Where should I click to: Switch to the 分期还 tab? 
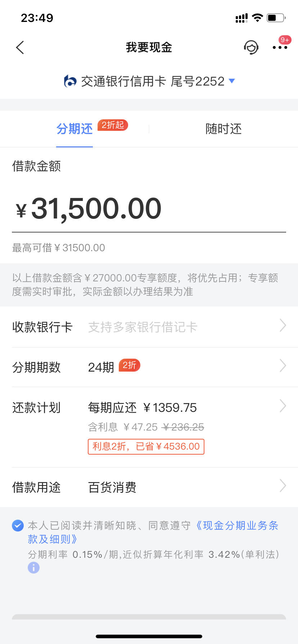pyautogui.click(x=74, y=129)
